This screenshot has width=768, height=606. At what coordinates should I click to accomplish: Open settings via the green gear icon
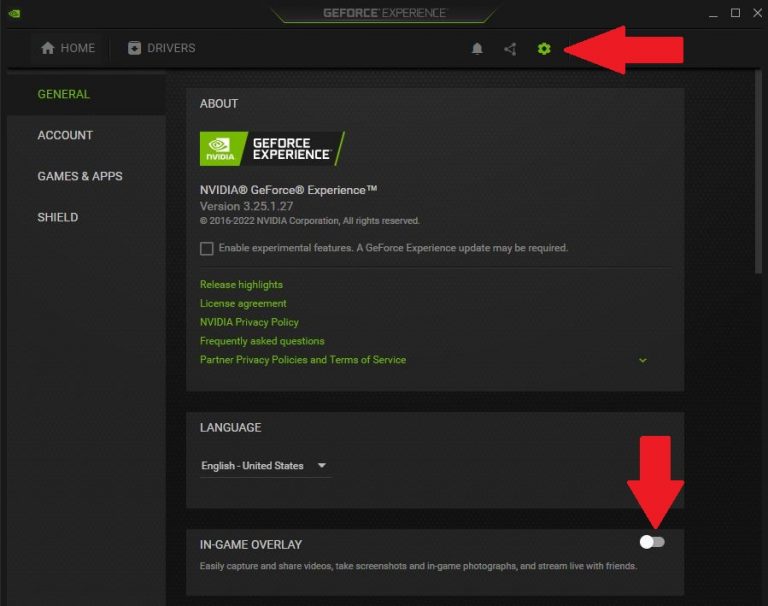pyautogui.click(x=544, y=48)
